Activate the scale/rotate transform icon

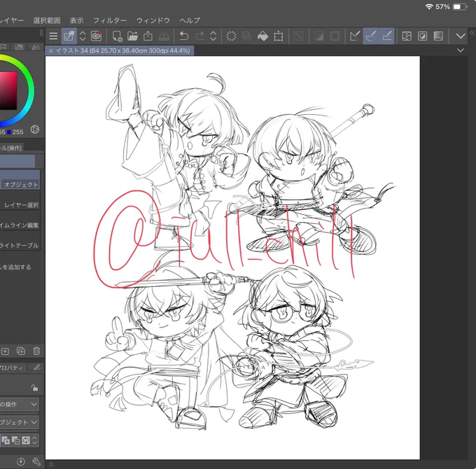coord(279,36)
